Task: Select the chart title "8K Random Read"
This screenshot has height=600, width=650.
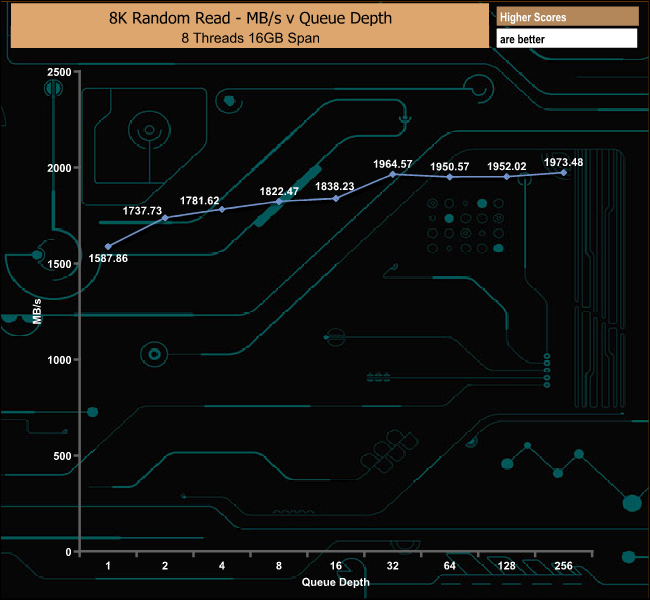Action: (249, 18)
